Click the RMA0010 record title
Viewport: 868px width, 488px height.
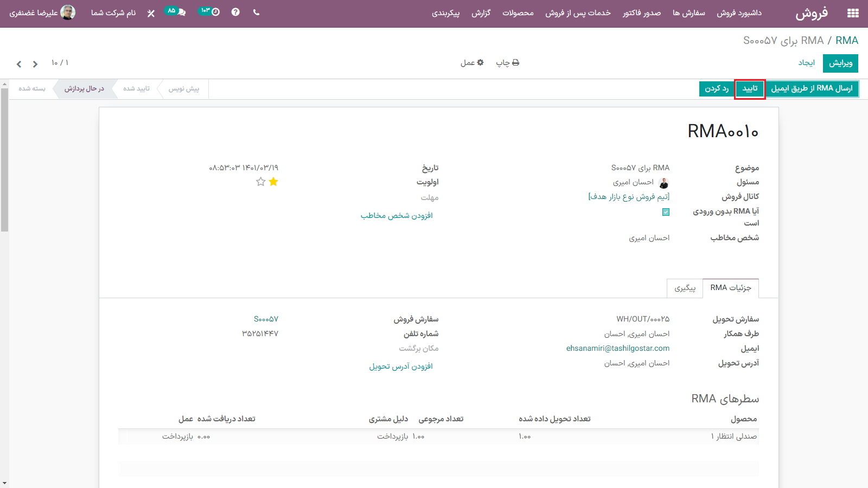point(723,132)
